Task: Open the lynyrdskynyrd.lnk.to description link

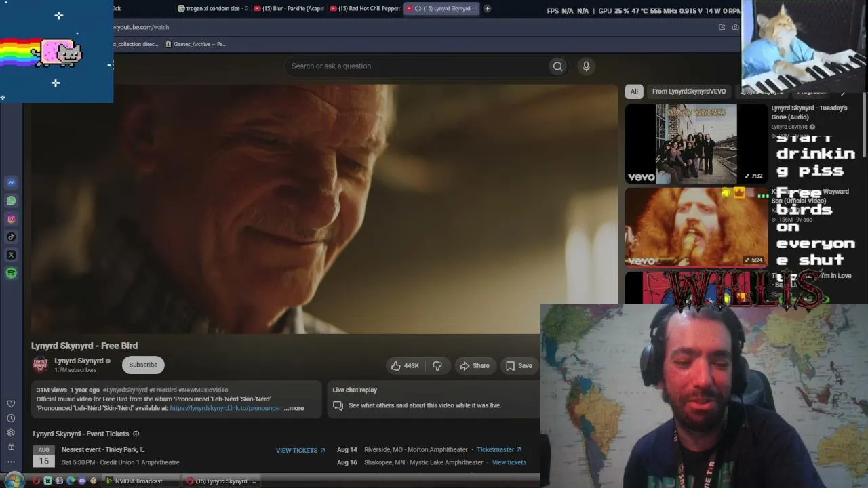Action: [x=226, y=408]
